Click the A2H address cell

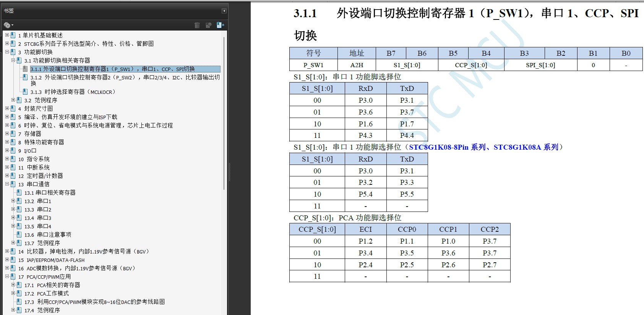tap(357, 65)
